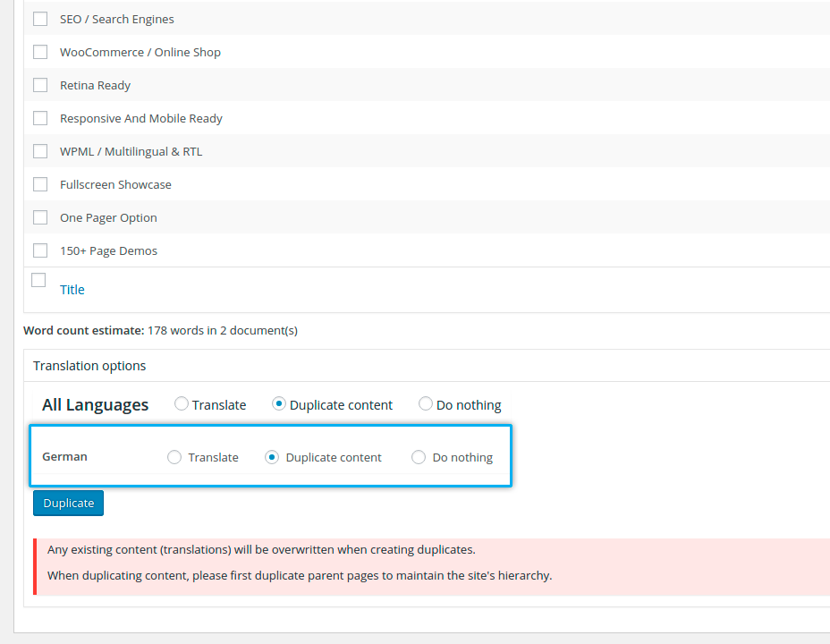Screen dimensions: 830x644
Task: Select the 150+ Page Demos checkbox
Action: point(40,250)
